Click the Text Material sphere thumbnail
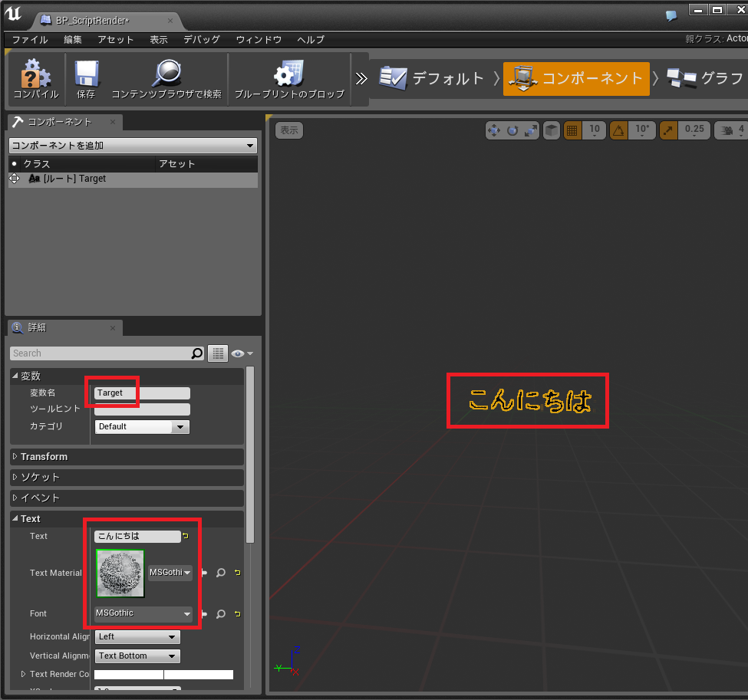Viewport: 748px width, 700px height. point(120,573)
